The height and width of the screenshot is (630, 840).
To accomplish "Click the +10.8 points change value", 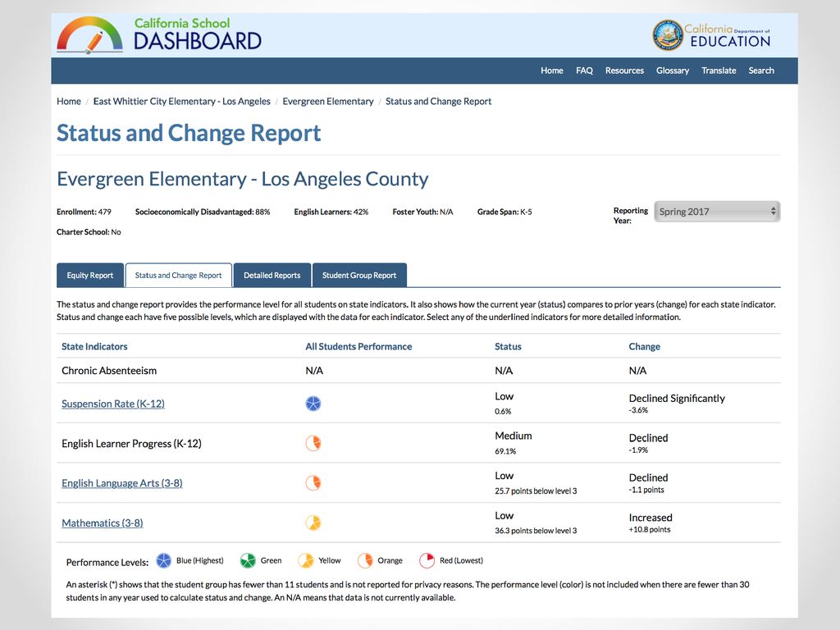I will pyautogui.click(x=650, y=529).
